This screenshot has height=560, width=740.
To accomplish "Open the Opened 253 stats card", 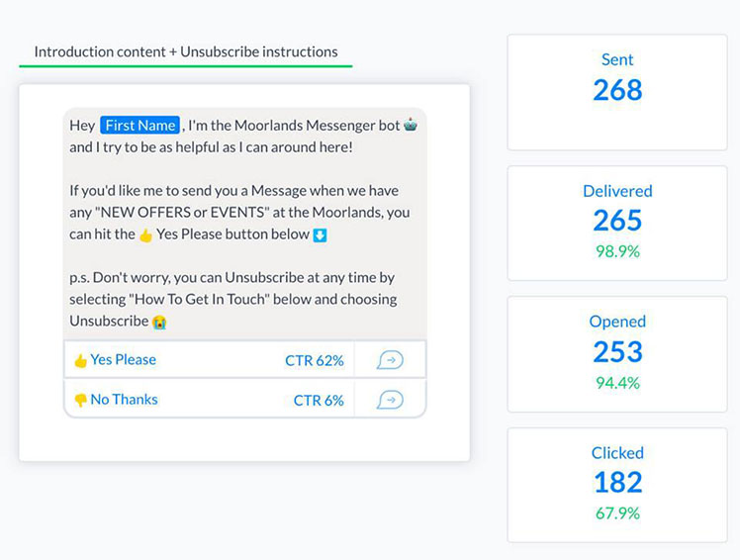I will [617, 354].
